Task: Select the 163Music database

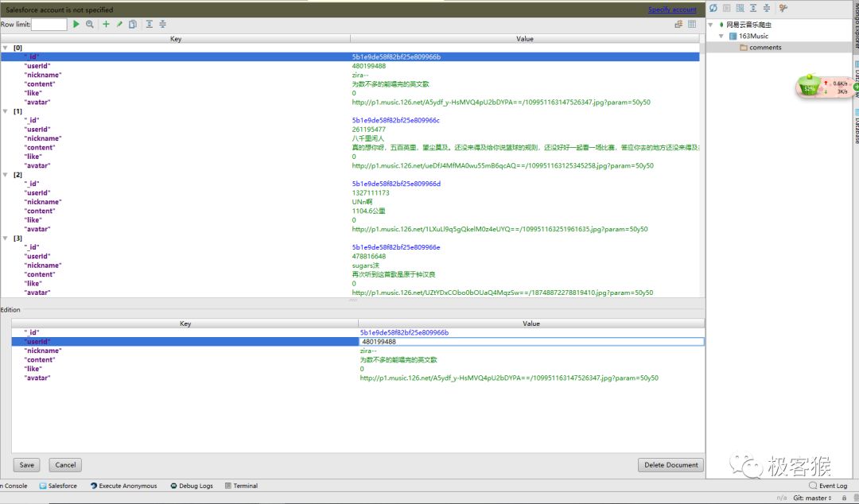Action: tap(753, 36)
